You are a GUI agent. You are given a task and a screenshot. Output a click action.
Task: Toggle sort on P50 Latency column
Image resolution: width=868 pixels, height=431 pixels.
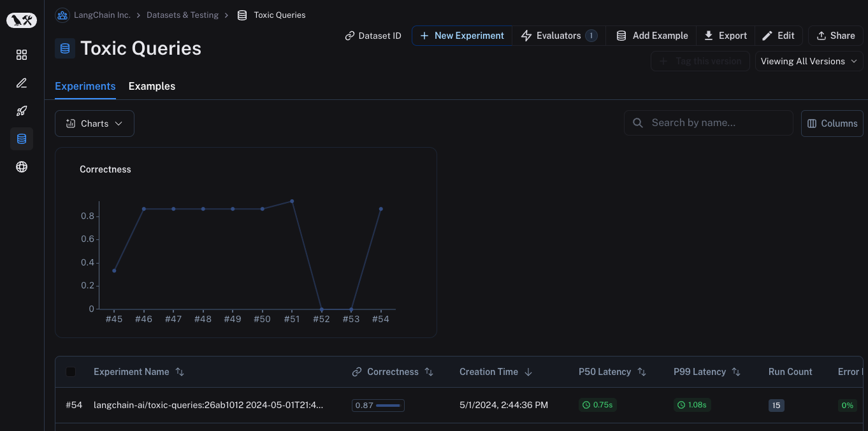(642, 372)
